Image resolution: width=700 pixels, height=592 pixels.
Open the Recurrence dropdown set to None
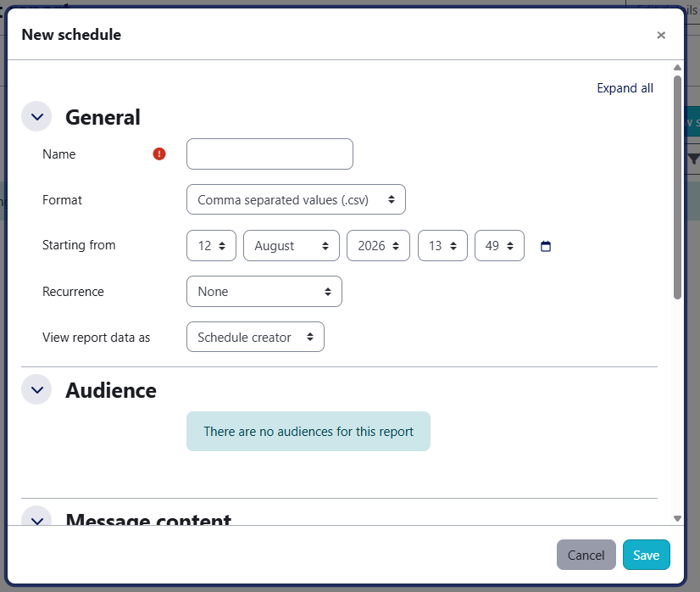[x=264, y=291]
